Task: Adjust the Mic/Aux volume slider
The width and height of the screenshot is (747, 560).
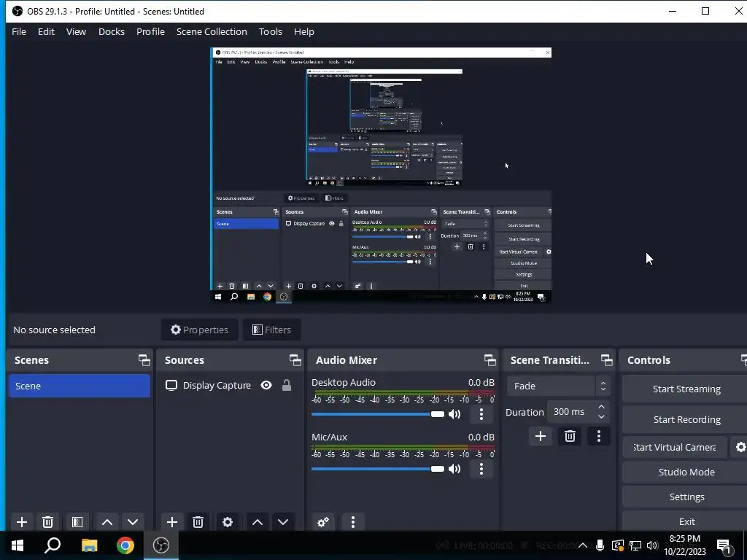Action: coord(378,469)
